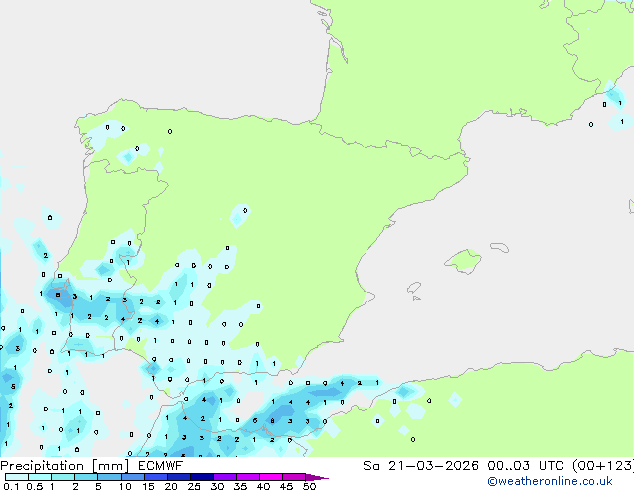Click the 'Precipitation' title text
The height and width of the screenshot is (490, 634).
42,466
